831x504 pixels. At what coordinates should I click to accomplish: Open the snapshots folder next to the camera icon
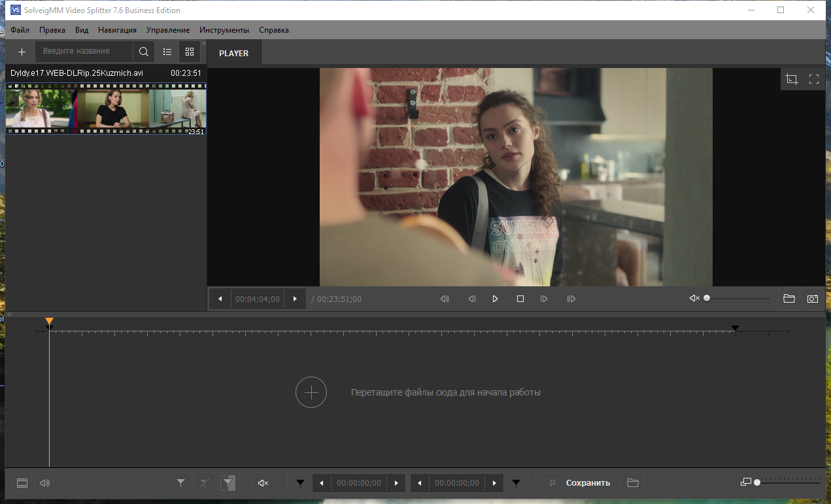point(789,299)
